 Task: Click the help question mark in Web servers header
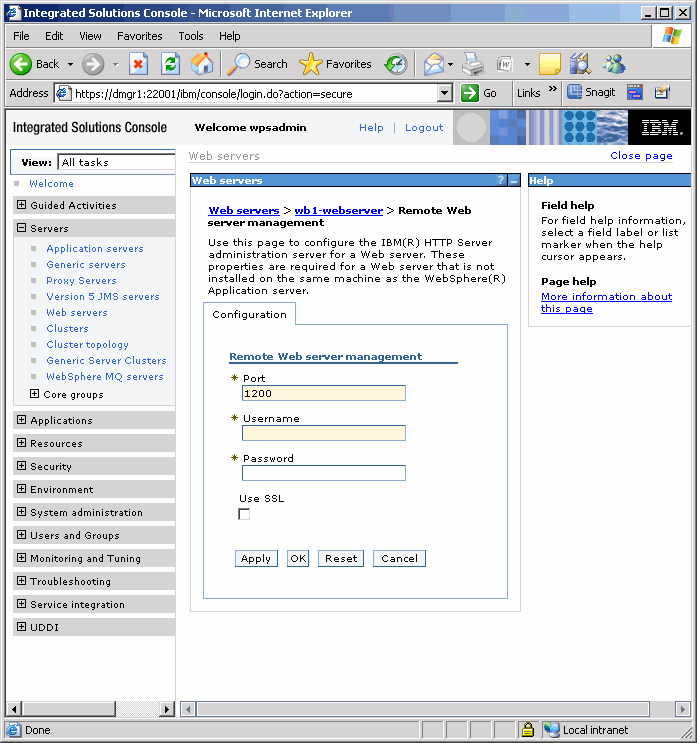(501, 181)
